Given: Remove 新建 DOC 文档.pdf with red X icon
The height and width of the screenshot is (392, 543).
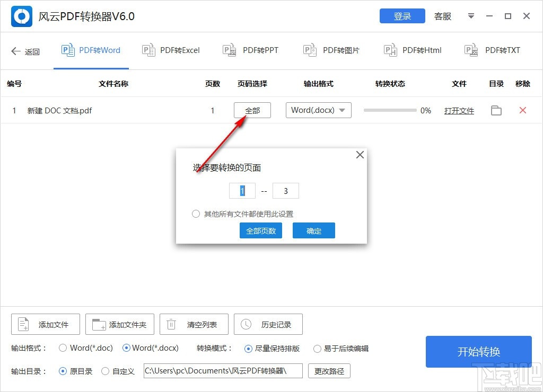Looking at the screenshot, I should (x=523, y=110).
